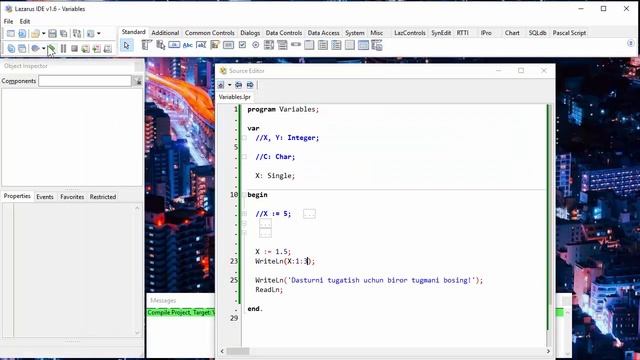Click the Save All icon
This screenshot has width=640, height=360.
64,33
